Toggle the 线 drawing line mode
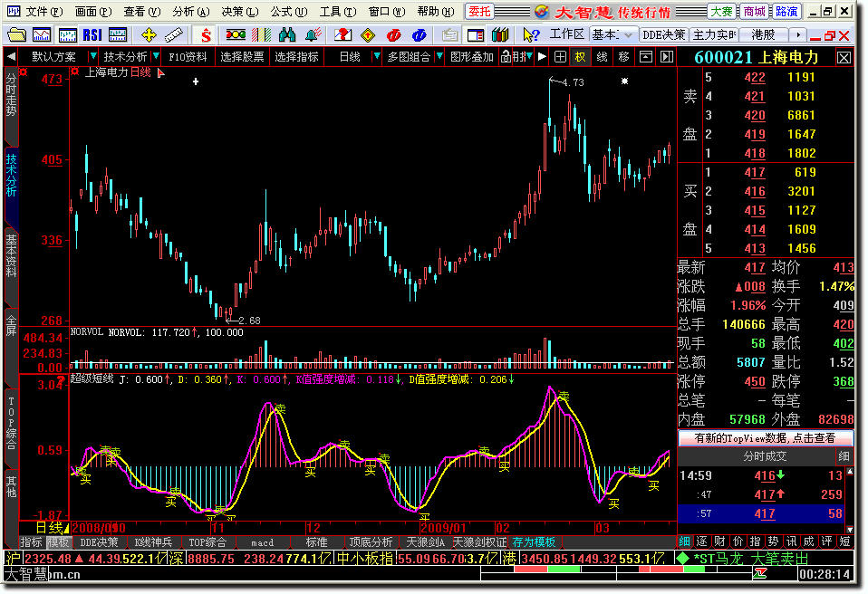 [x=602, y=57]
